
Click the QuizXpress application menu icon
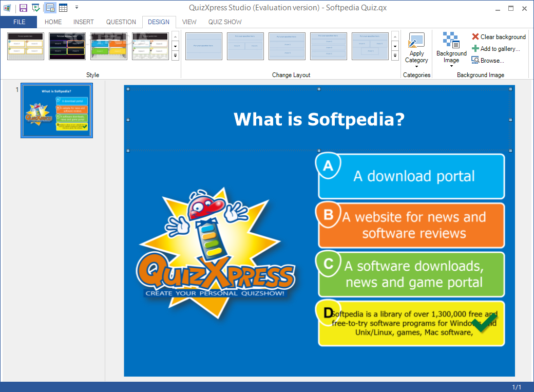[7, 8]
